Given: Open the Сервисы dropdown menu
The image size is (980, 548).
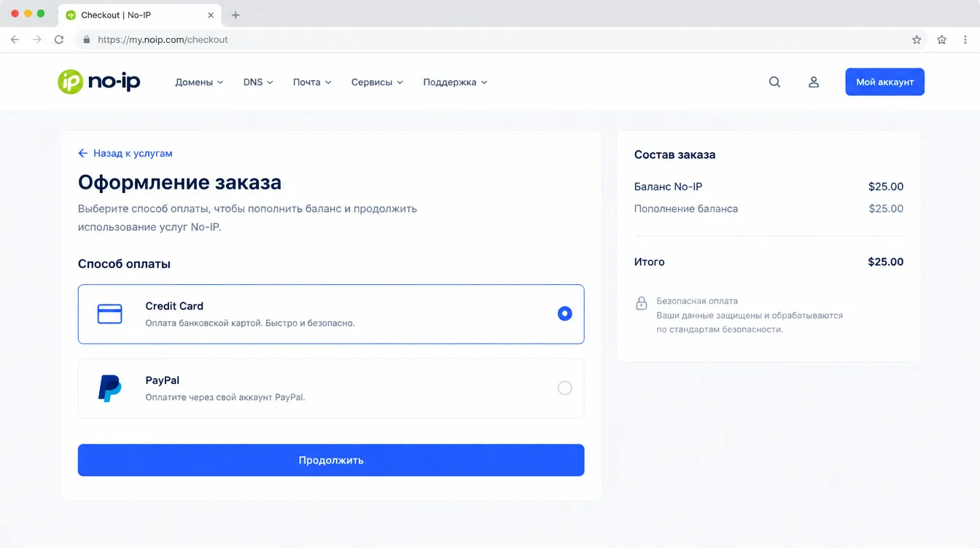Looking at the screenshot, I should 377,82.
